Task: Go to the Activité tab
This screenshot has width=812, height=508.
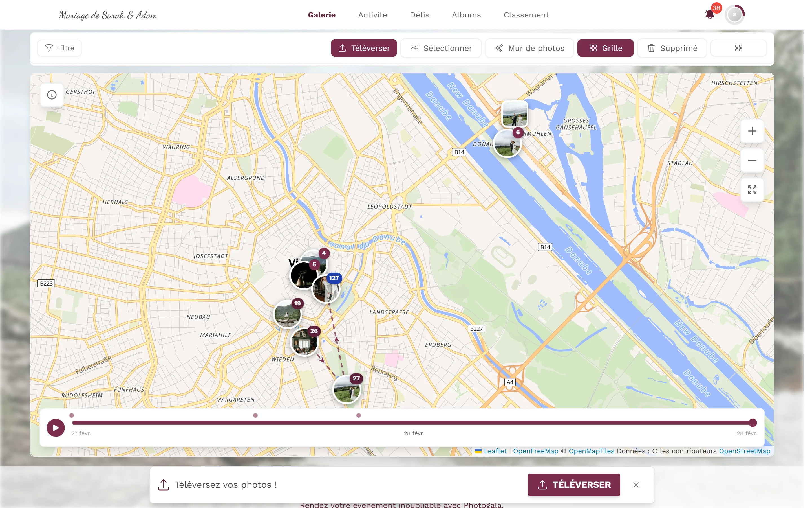Action: tap(372, 15)
